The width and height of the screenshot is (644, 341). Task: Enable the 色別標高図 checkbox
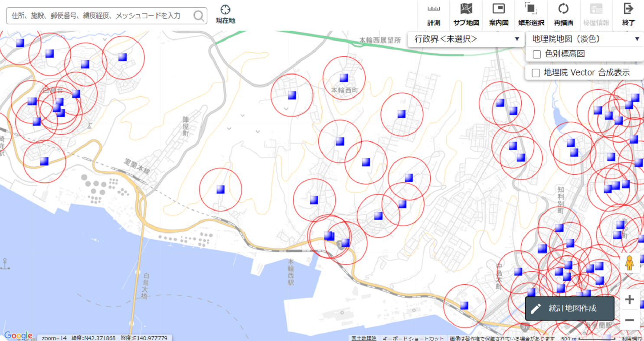tap(536, 54)
